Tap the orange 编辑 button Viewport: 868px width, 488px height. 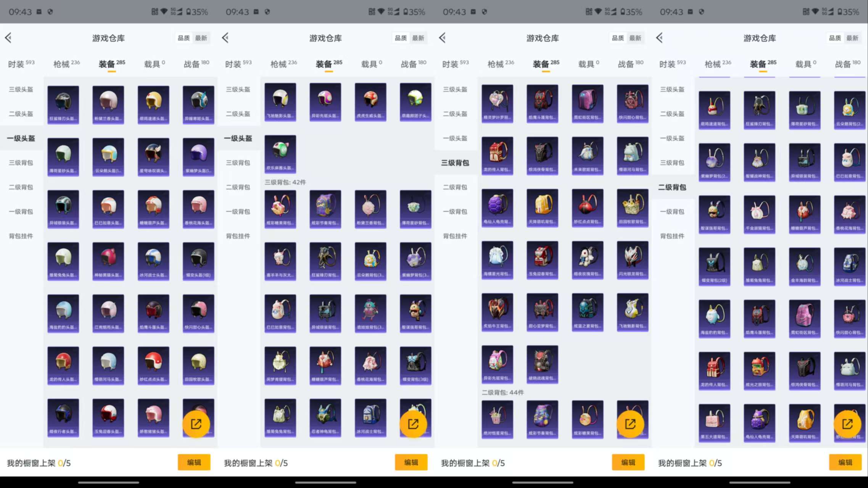tap(194, 462)
